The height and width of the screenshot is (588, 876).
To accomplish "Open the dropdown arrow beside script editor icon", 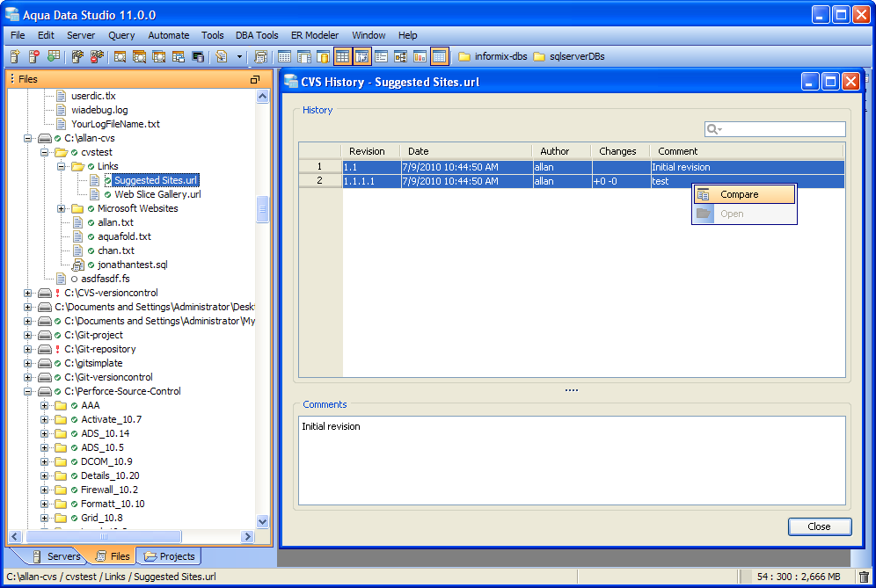I will click(240, 56).
